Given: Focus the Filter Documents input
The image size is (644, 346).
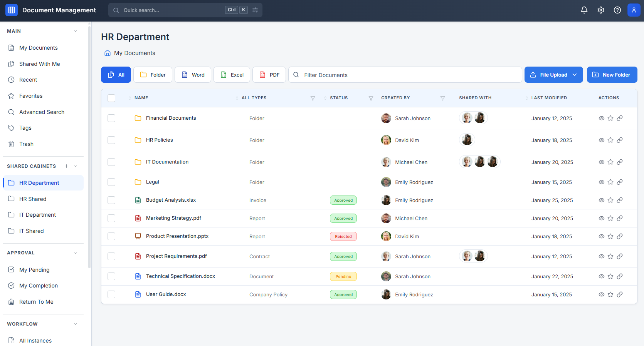Looking at the screenshot, I should click(405, 75).
